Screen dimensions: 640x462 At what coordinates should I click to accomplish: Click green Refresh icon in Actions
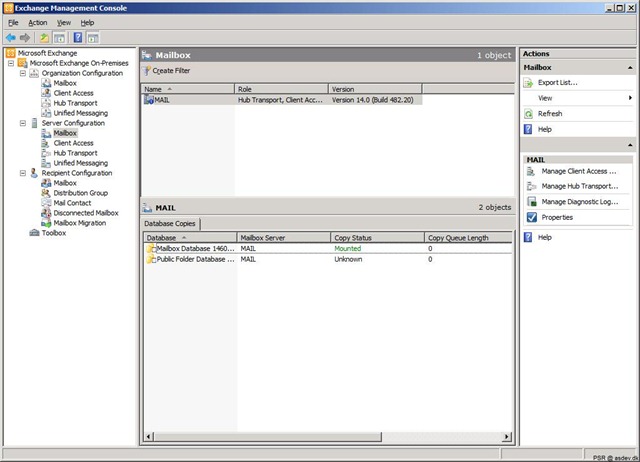(528, 114)
